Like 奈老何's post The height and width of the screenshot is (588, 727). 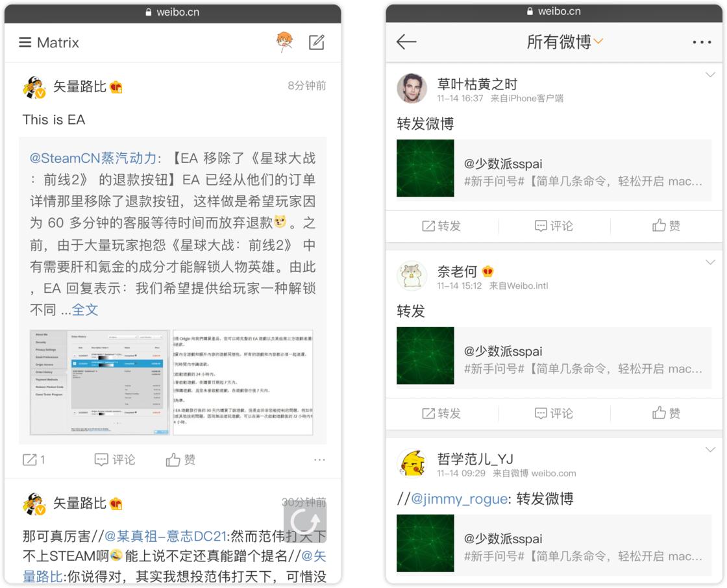(x=666, y=413)
